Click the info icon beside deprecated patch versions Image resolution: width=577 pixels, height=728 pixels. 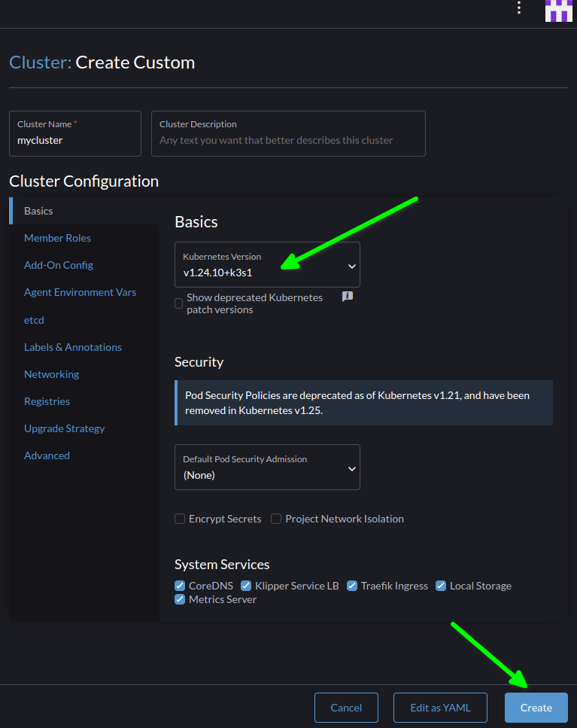click(x=347, y=297)
